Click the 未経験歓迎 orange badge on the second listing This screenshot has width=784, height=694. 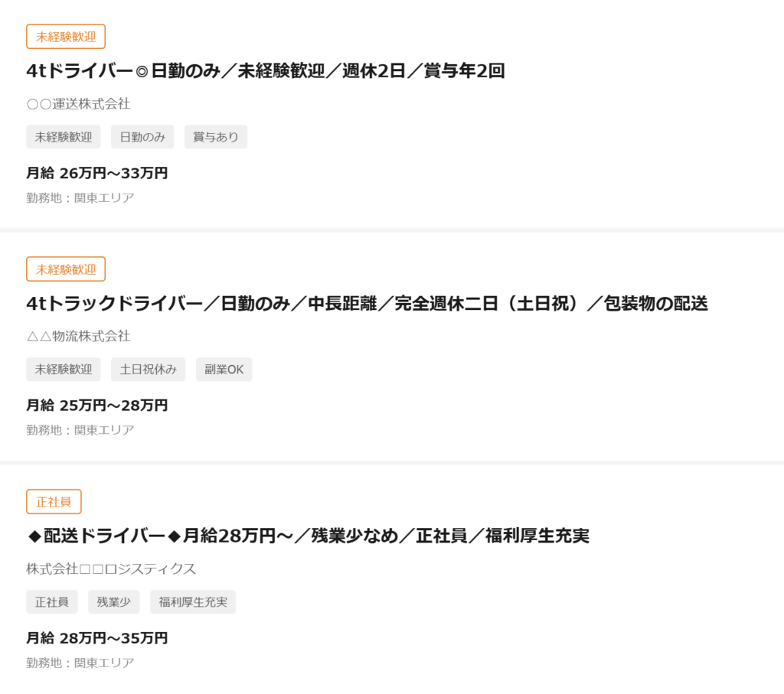pyautogui.click(x=65, y=269)
